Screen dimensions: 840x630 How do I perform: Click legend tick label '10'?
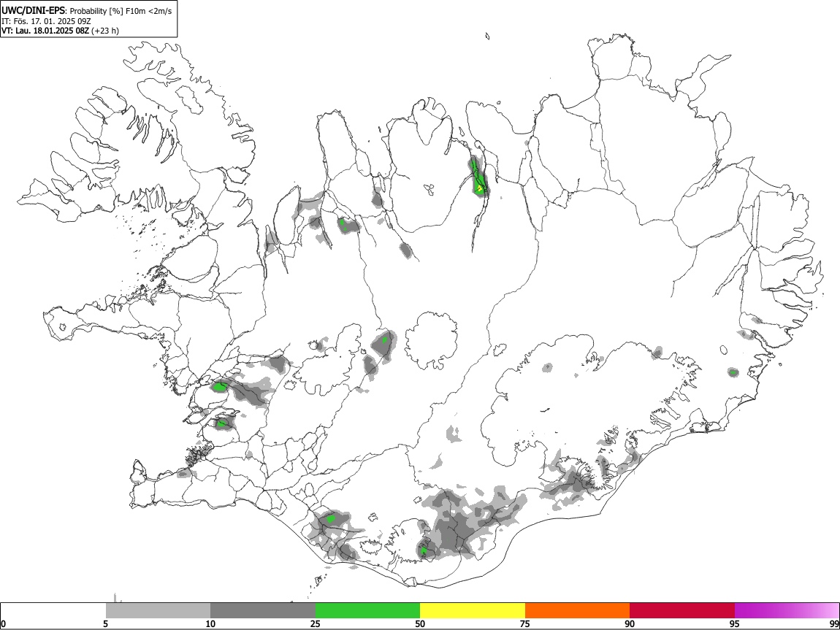pyautogui.click(x=210, y=624)
